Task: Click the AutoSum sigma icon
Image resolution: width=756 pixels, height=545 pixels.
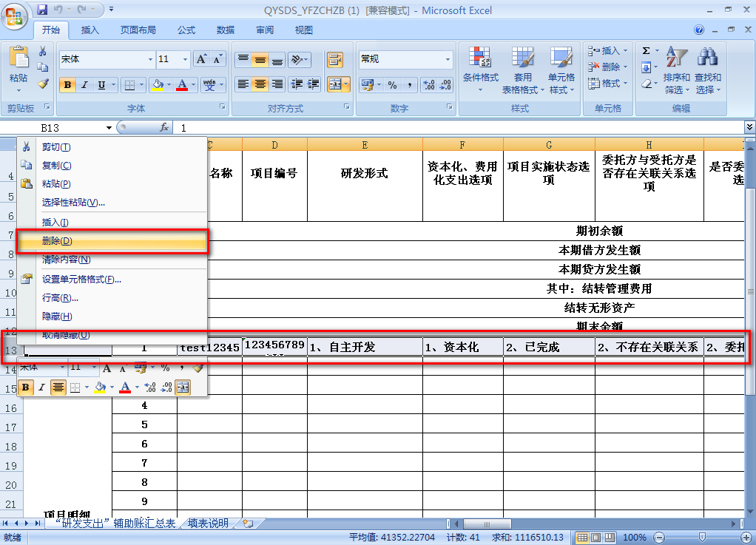Action: (x=646, y=50)
